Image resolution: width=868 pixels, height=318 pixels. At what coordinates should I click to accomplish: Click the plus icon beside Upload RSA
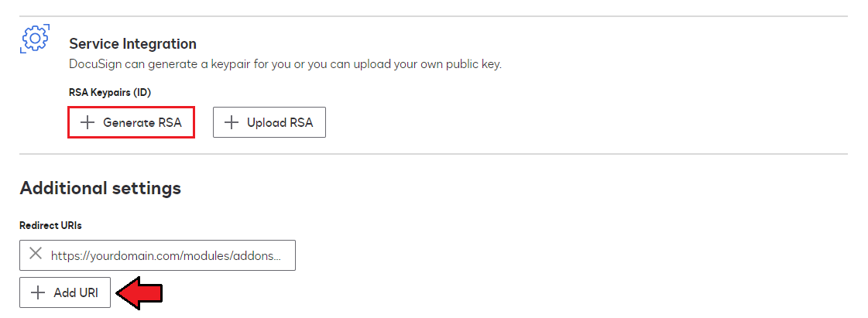pyautogui.click(x=232, y=123)
